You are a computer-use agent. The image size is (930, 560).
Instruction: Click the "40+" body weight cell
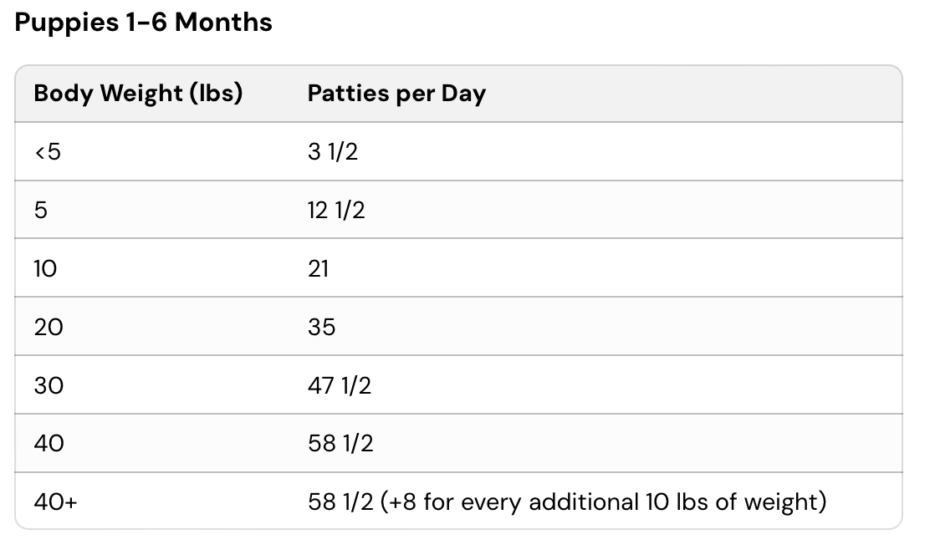coord(55,502)
